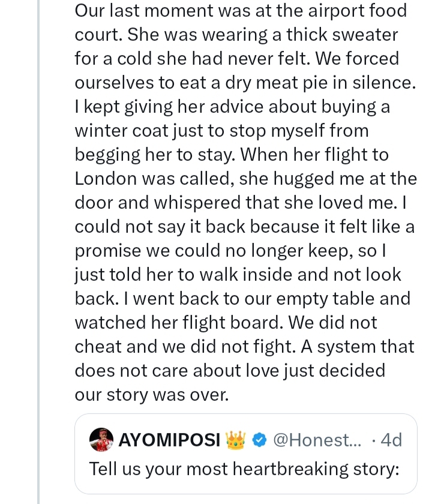Click the line beginning "could not say it back"

point(244,227)
